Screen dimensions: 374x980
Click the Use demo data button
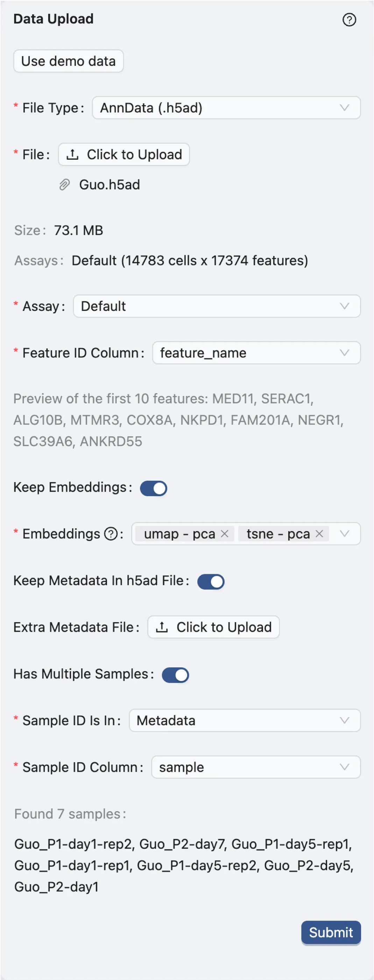click(x=69, y=61)
